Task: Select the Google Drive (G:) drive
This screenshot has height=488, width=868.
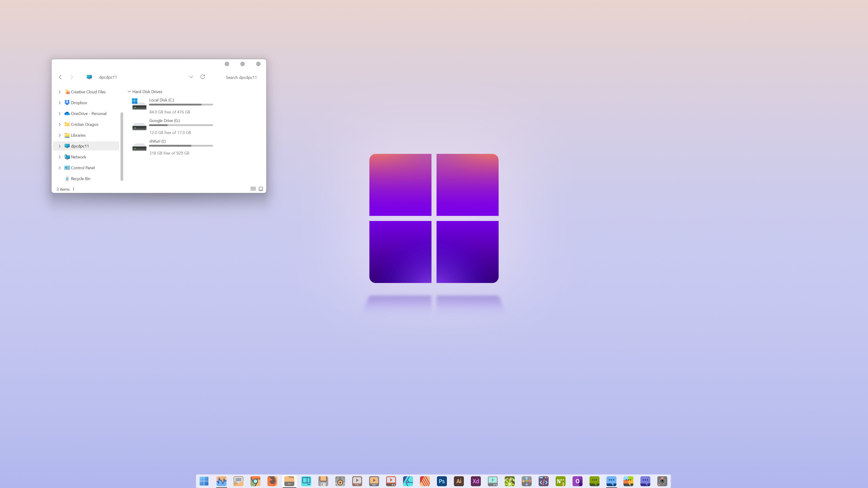Action: pyautogui.click(x=172, y=126)
